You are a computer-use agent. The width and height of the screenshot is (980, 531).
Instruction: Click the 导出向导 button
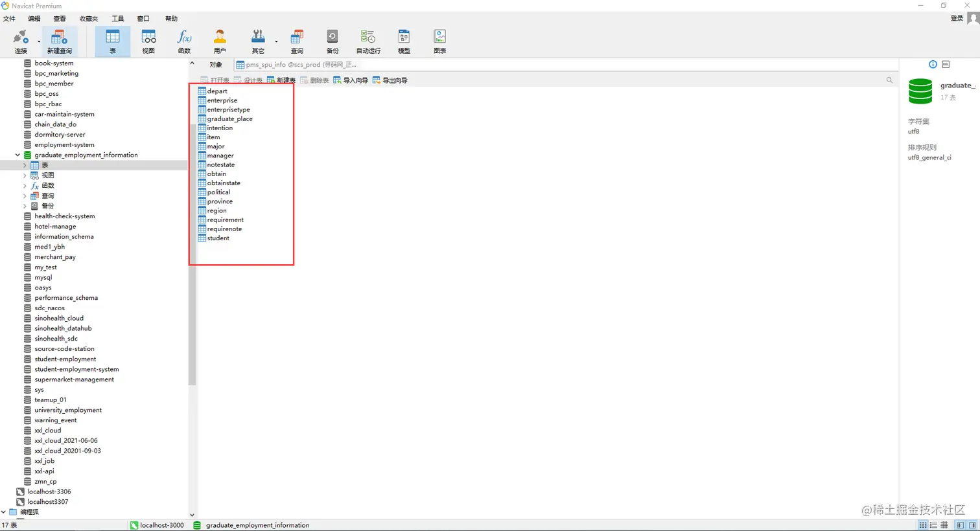[390, 80]
